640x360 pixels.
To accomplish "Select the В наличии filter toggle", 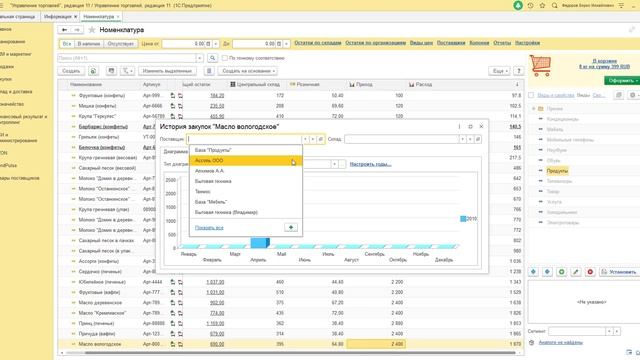I will pos(89,44).
